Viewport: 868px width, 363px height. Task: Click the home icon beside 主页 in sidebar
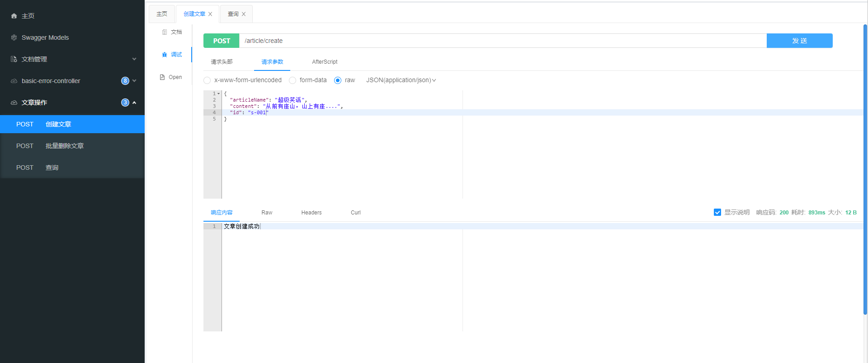click(14, 16)
